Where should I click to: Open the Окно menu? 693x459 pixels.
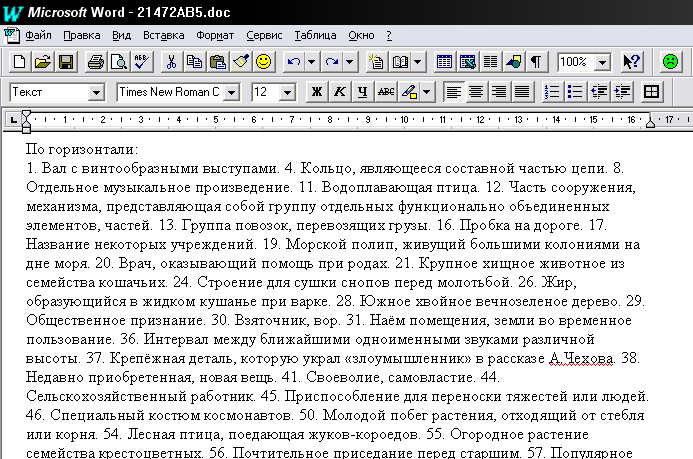click(x=362, y=35)
